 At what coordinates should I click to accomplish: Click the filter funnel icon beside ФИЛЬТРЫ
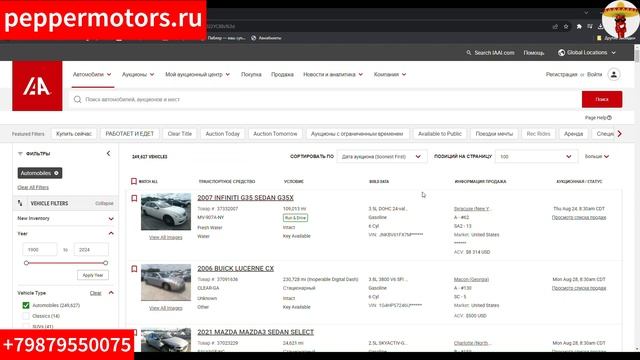[20, 154]
